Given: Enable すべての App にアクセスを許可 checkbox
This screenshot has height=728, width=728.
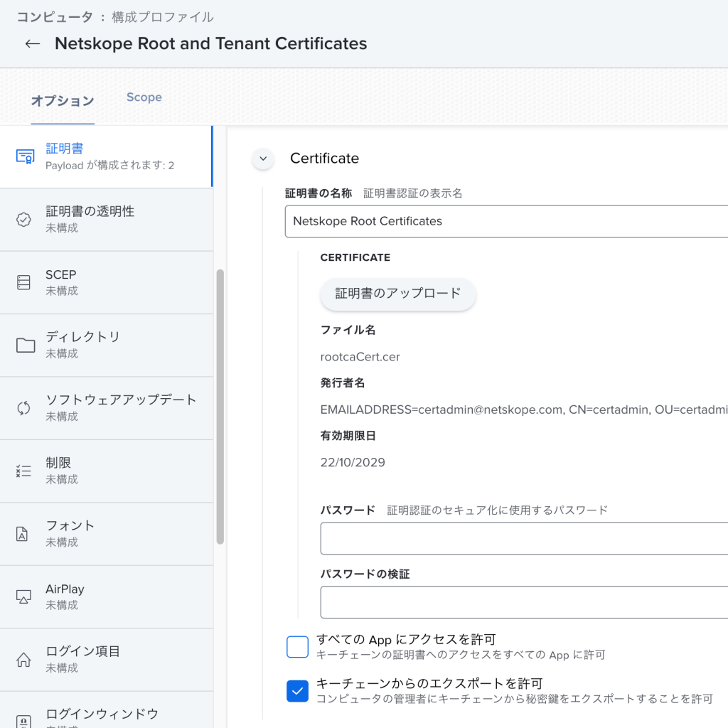Looking at the screenshot, I should tap(298, 647).
